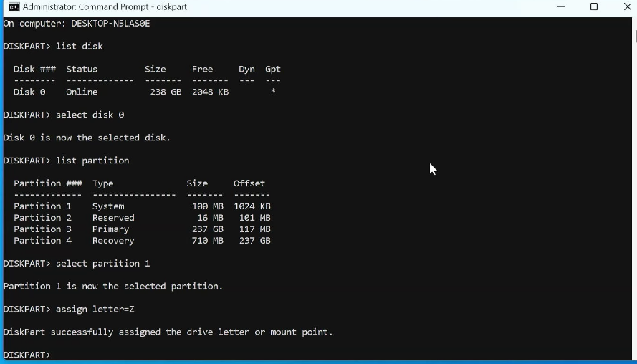Click 'Partition 1 is now the selected partition.' message
Screen dimensions: 637x364
click(113, 287)
